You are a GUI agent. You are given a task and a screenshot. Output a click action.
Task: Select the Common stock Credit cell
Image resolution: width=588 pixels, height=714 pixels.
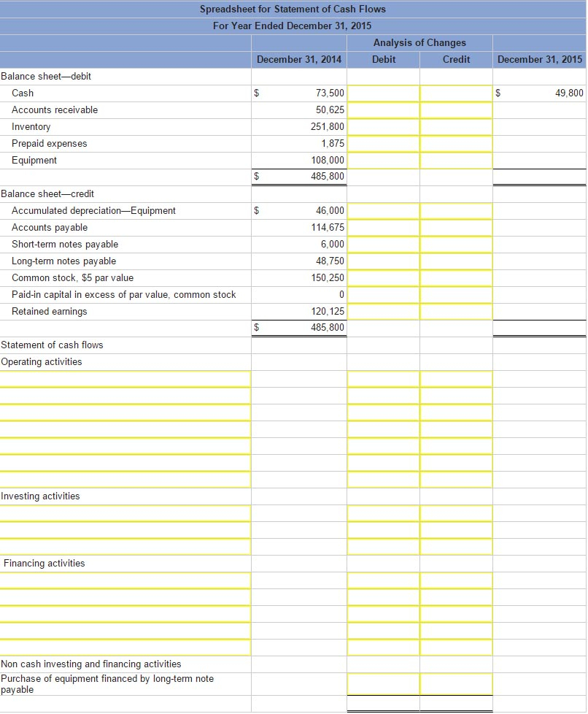(x=456, y=278)
